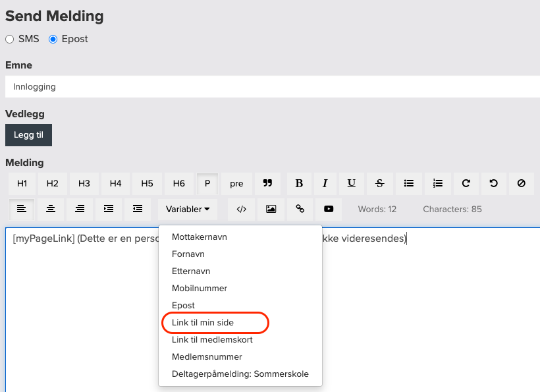Toggle the Variabler dropdown
The height and width of the screenshot is (392, 540).
pos(188,209)
